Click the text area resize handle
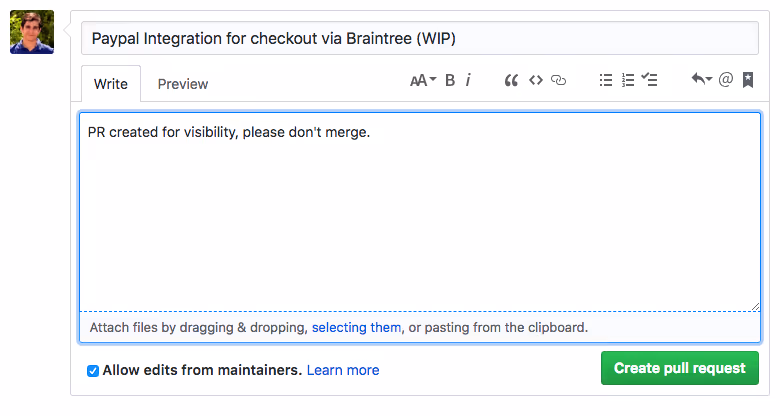The image size is (780, 416). point(755,307)
